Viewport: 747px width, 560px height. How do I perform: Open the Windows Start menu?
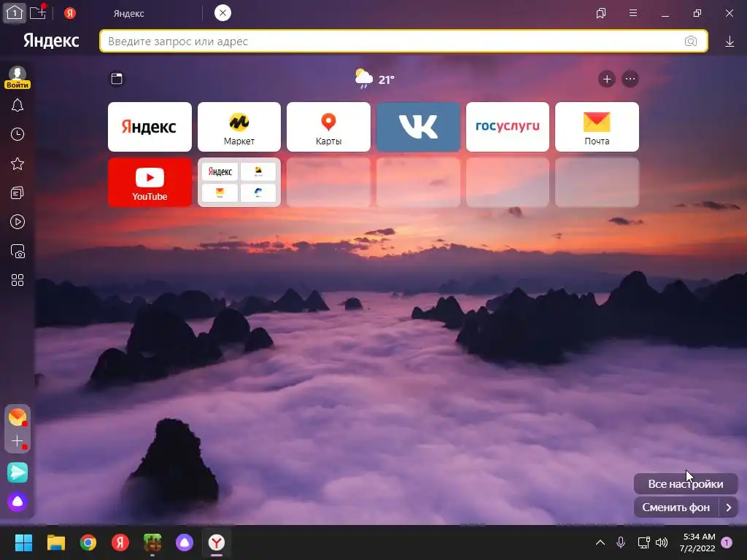coord(23,542)
